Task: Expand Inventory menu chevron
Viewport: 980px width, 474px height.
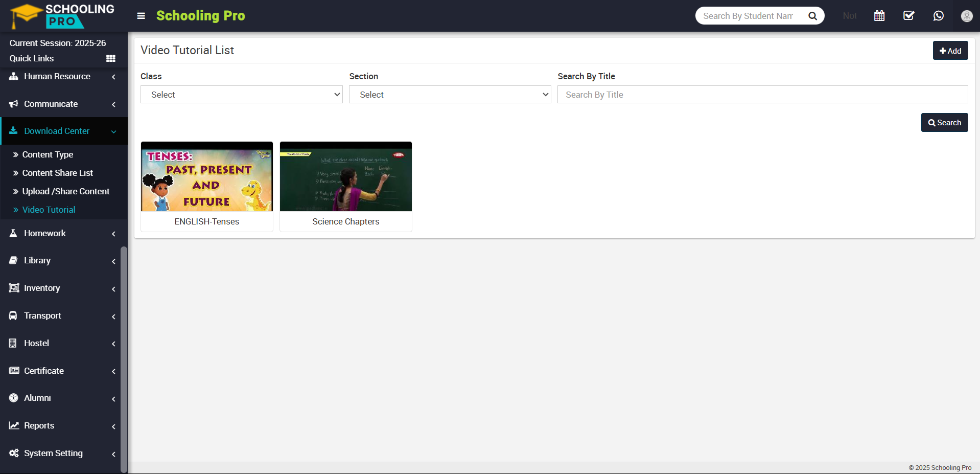Action: [x=113, y=289]
